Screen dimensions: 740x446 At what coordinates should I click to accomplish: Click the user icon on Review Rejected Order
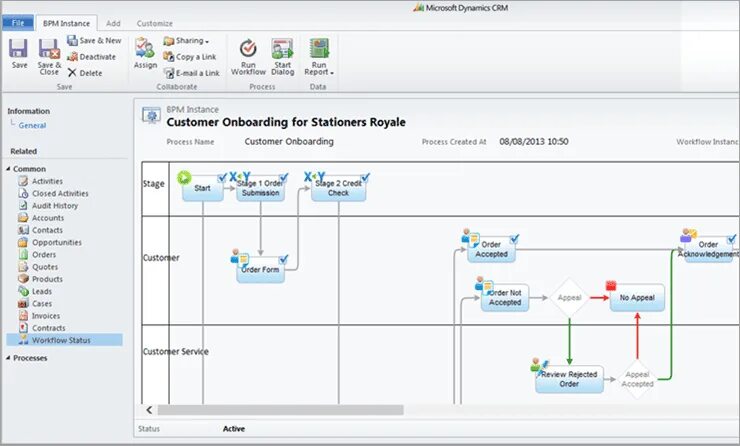click(535, 364)
